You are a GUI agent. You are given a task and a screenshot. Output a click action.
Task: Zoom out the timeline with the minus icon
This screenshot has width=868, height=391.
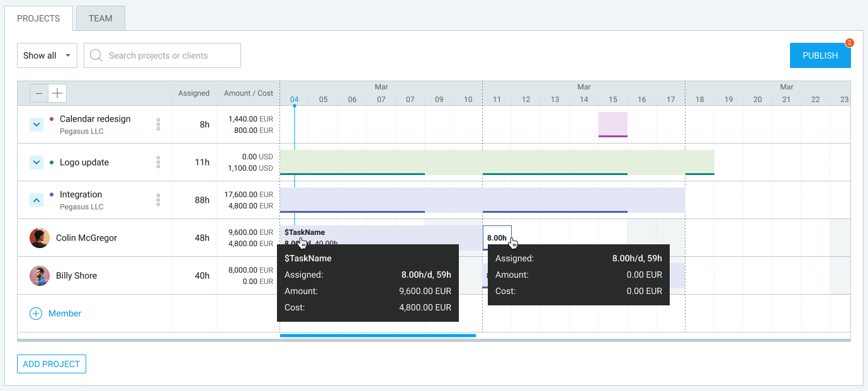click(x=38, y=93)
